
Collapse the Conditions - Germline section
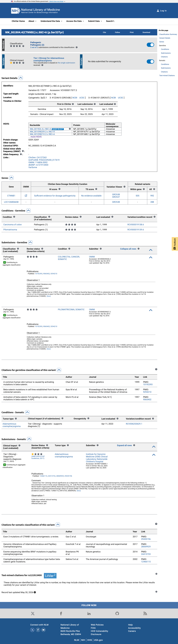pos(28,210)
